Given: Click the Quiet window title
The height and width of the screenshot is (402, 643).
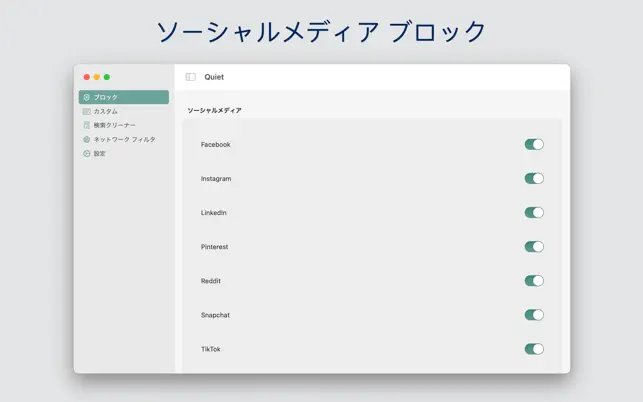Looking at the screenshot, I should click(214, 77).
